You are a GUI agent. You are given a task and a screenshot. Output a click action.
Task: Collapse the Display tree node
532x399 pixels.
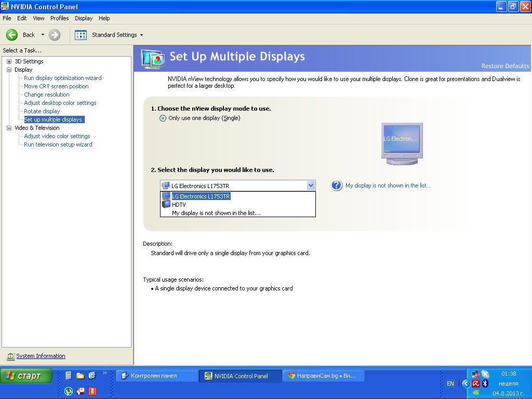click(9, 70)
